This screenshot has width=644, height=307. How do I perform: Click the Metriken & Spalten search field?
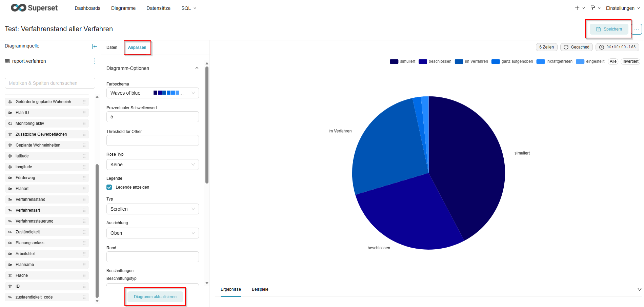click(x=50, y=83)
